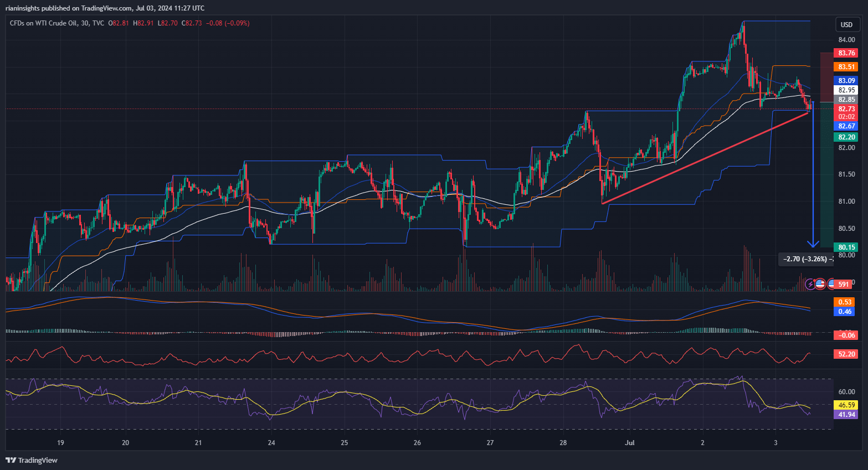Viewport: 868px width, 470px height.
Task: Click the −2.70 (−3.26%) measurement label
Action: 806,259
